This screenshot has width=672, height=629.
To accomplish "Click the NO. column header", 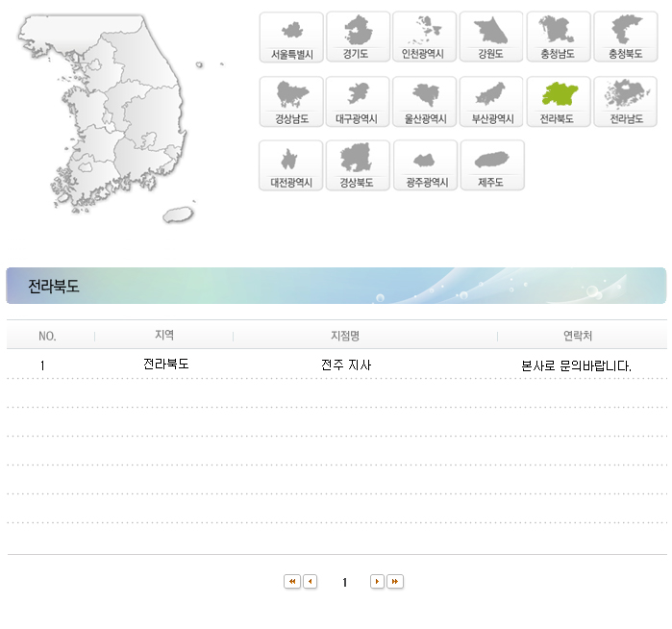I will click(47, 337).
